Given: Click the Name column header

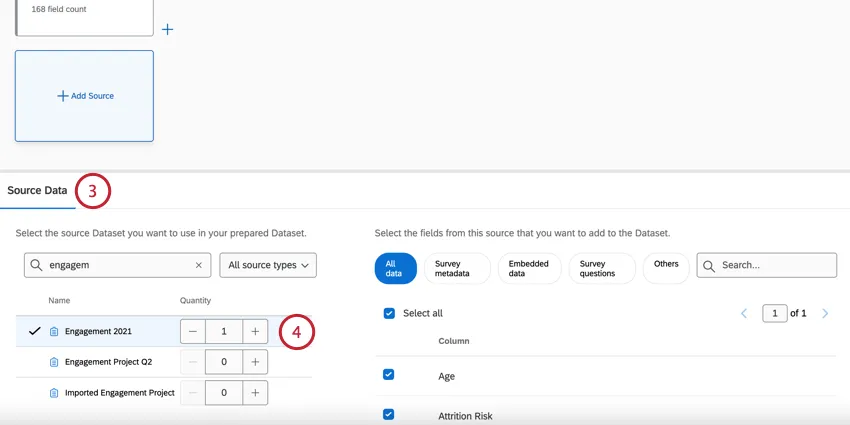Looking at the screenshot, I should click(59, 300).
